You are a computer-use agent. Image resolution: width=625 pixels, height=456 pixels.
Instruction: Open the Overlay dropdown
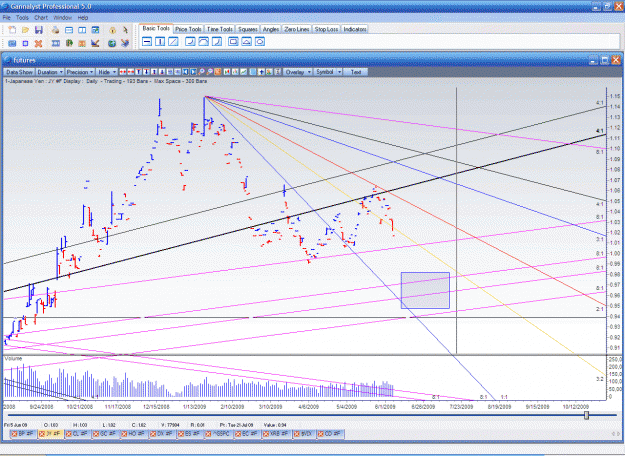297,72
